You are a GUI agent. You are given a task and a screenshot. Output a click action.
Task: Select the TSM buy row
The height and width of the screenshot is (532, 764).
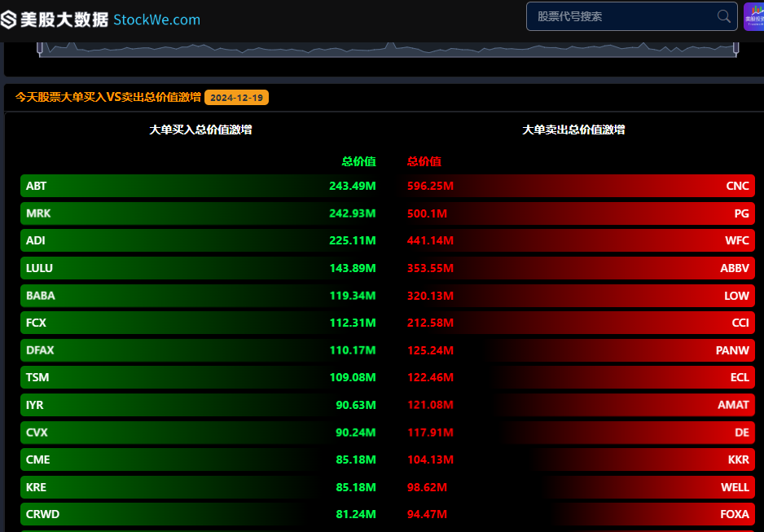(x=200, y=377)
